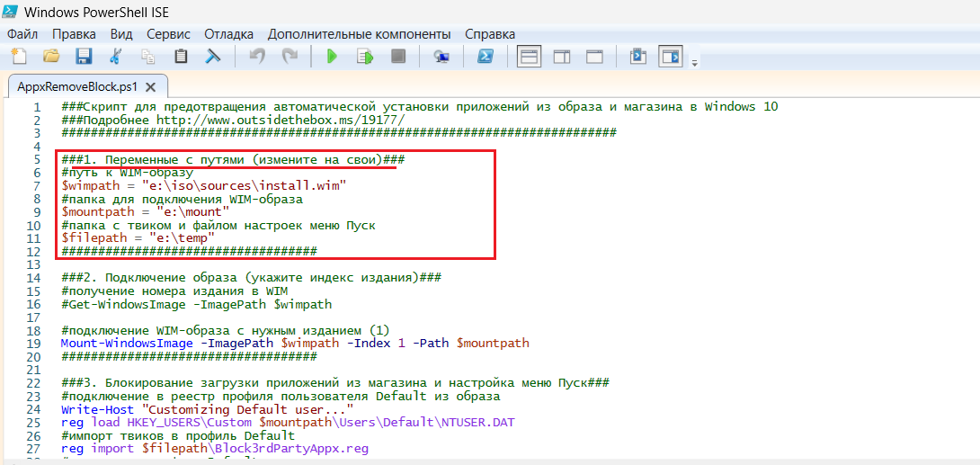Click the #папка для подключения WIM-образа comment

(x=182, y=199)
